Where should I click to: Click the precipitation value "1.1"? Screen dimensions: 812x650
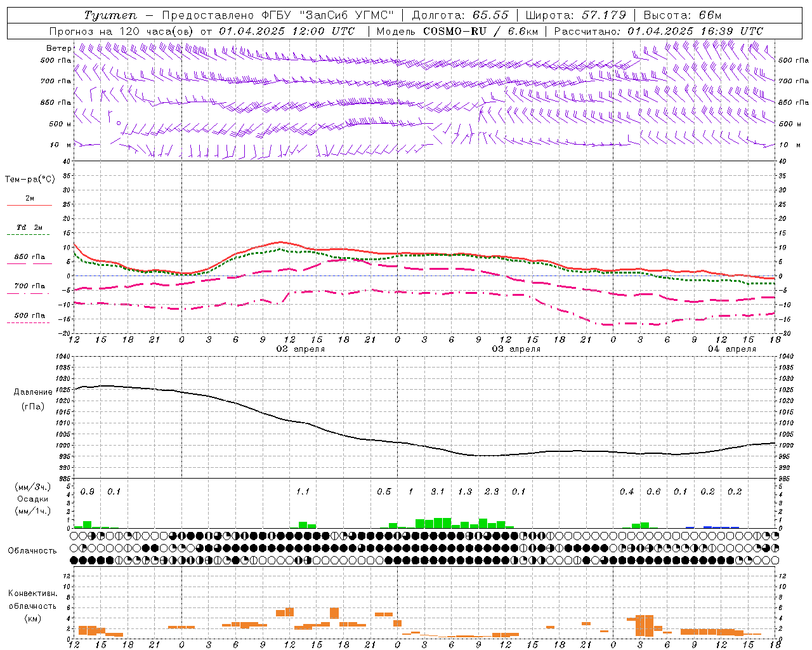(x=303, y=492)
